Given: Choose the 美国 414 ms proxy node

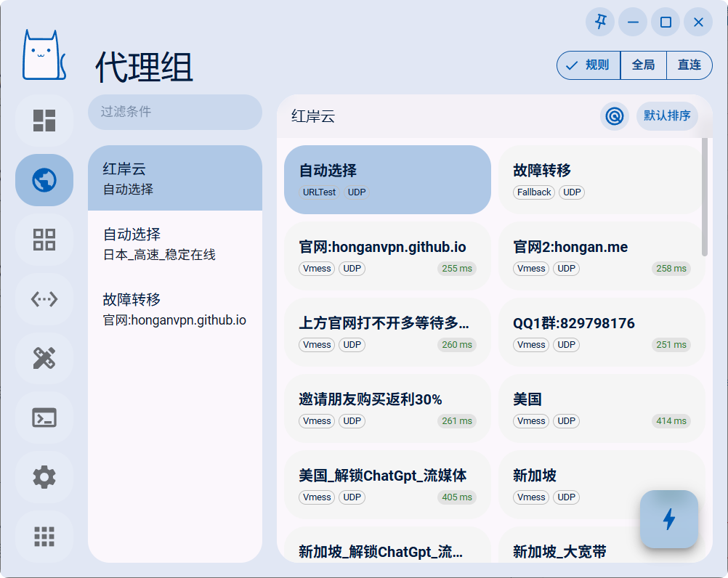Looking at the screenshot, I should pyautogui.click(x=601, y=409).
